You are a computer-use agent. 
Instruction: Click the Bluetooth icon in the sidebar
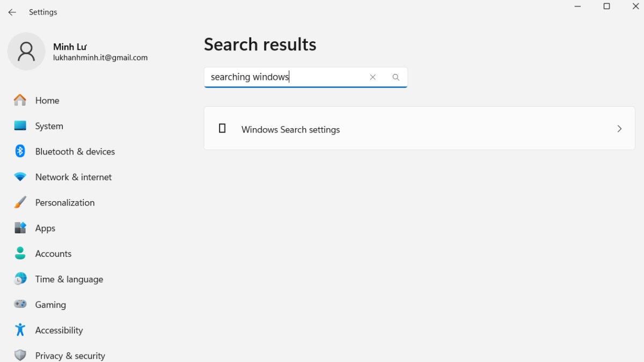pos(20,151)
